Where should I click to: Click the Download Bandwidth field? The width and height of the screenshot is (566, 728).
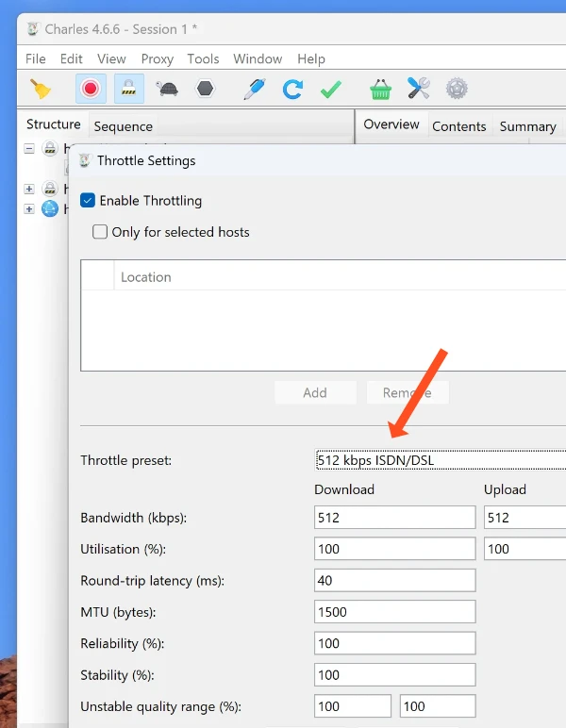point(394,517)
